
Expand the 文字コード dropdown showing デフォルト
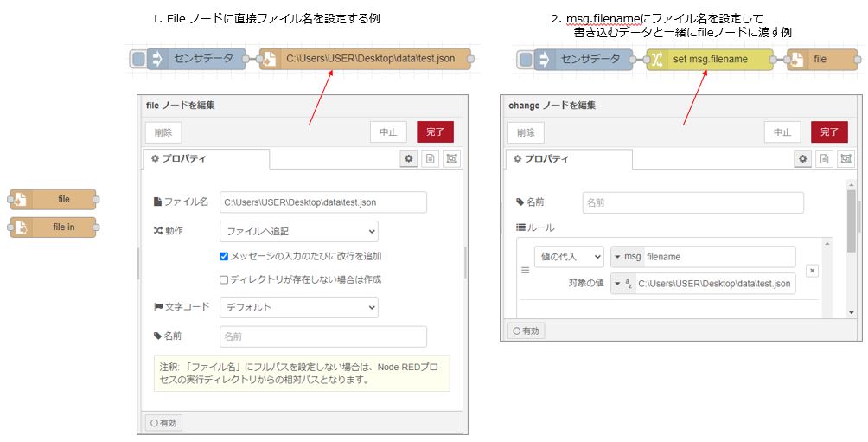click(298, 307)
